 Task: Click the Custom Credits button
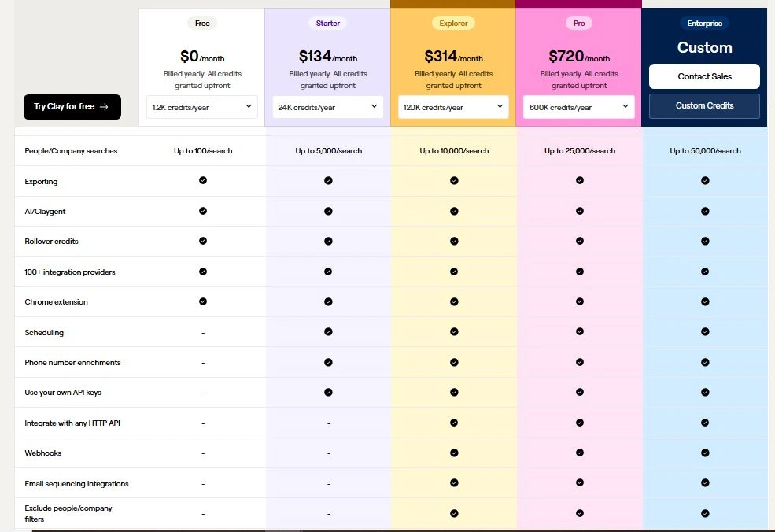pos(704,106)
